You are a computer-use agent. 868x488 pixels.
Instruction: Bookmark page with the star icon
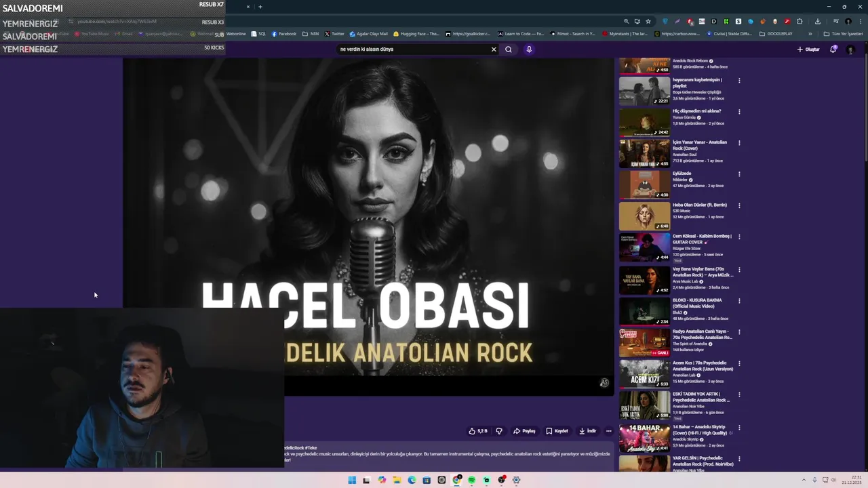(648, 21)
